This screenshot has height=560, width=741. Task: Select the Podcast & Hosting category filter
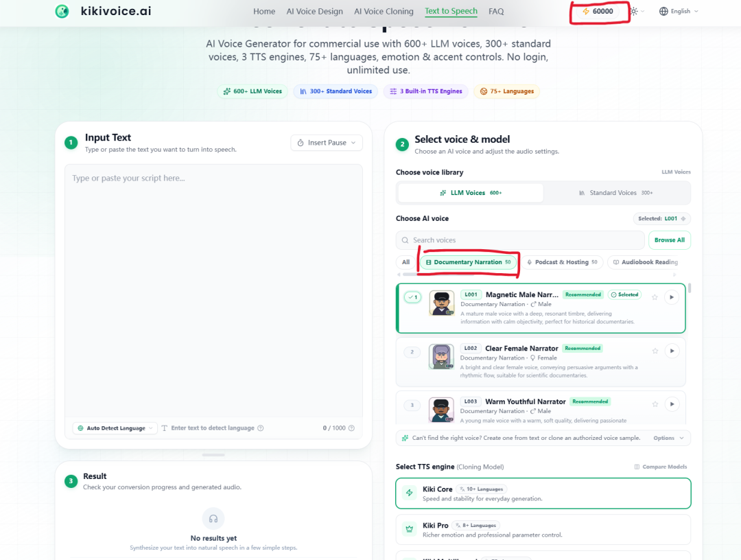click(562, 262)
